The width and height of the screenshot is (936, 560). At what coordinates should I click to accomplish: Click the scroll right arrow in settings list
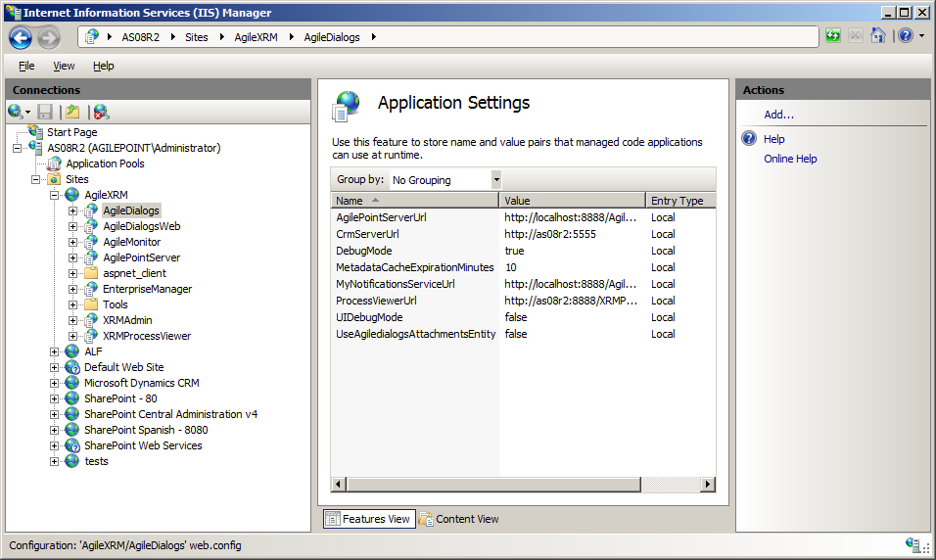coord(708,485)
